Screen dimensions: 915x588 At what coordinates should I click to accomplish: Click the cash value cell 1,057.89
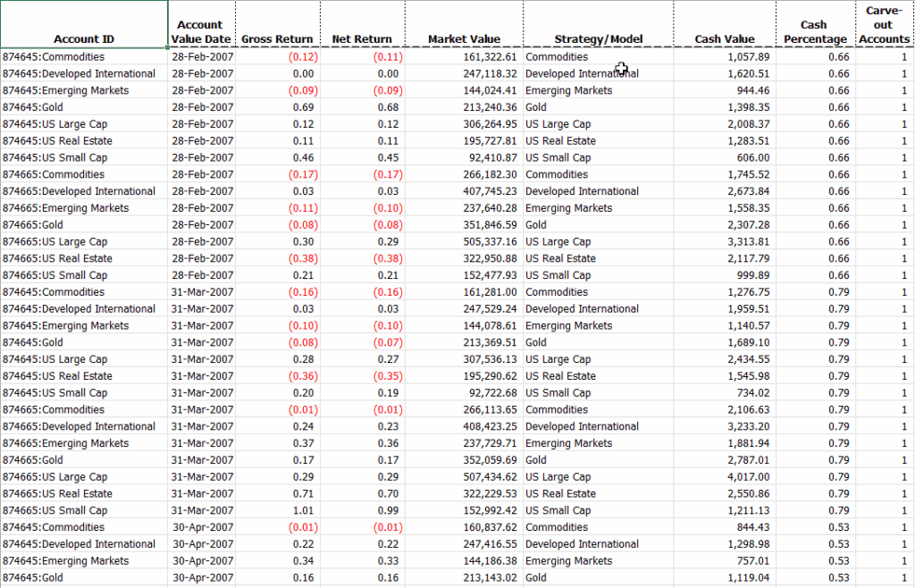coord(725,56)
